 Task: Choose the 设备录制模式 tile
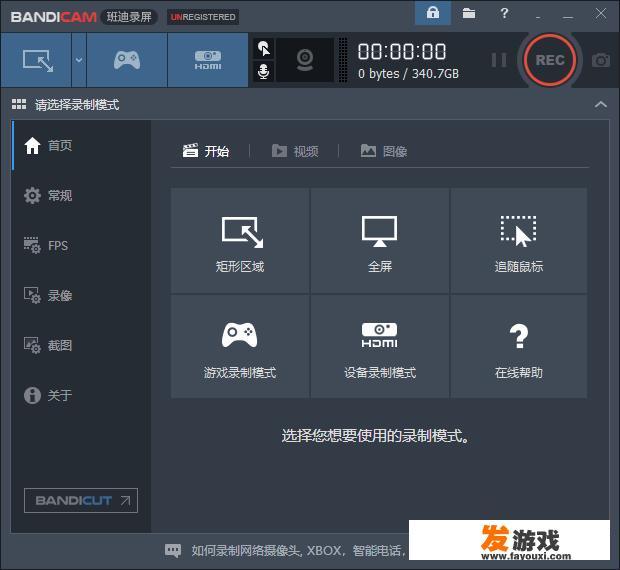coord(380,346)
